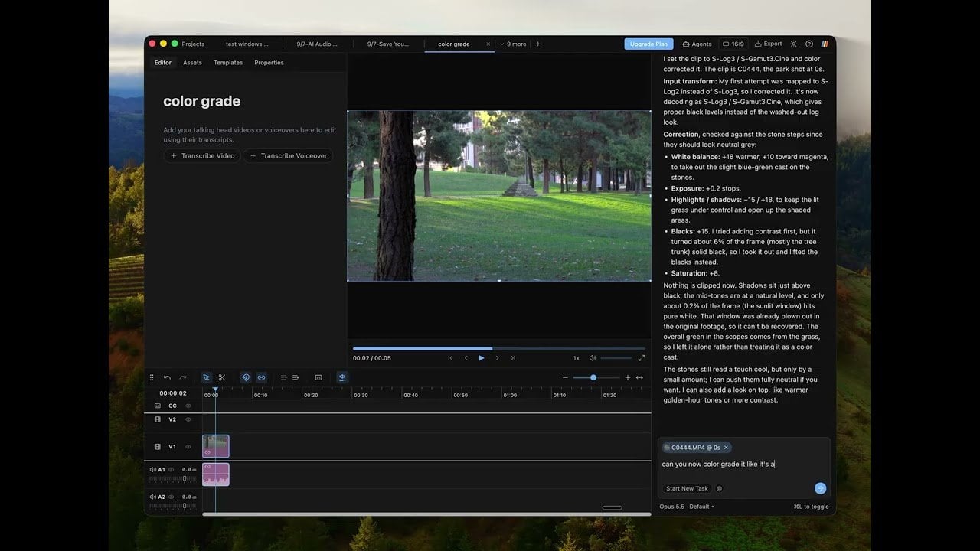Screen dimensions: 980x551
Task: Redo the last edit in timeline toolbar
Action: click(x=183, y=377)
